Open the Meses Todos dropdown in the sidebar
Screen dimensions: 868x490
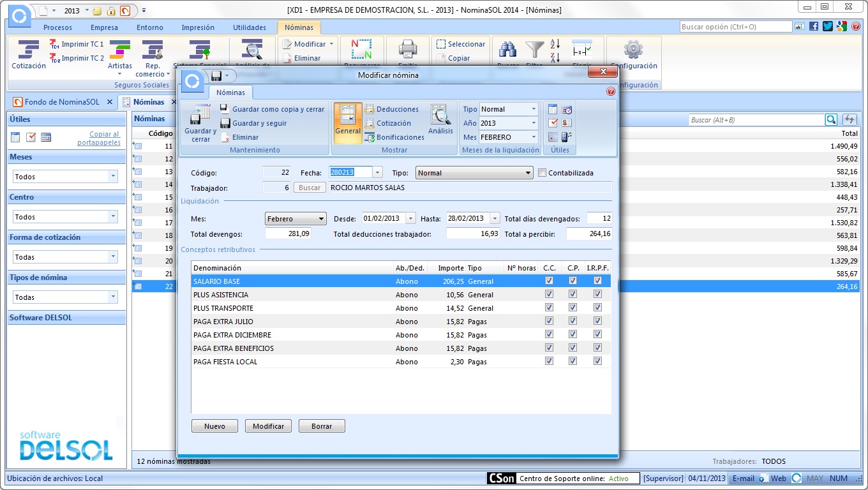point(65,177)
